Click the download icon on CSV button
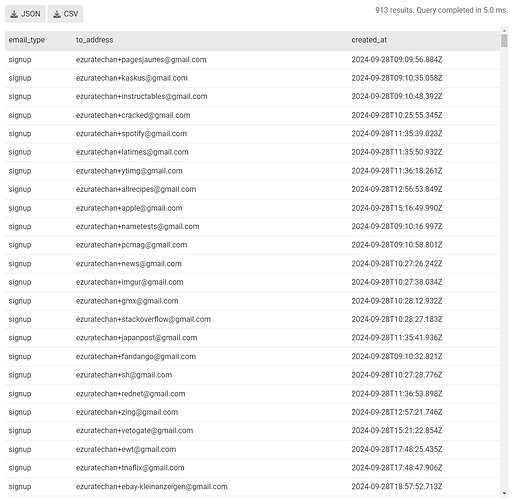 [57, 14]
